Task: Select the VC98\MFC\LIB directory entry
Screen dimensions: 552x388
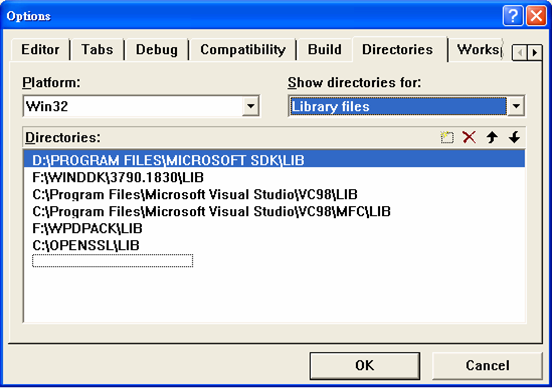Action: pyautogui.click(x=275, y=211)
